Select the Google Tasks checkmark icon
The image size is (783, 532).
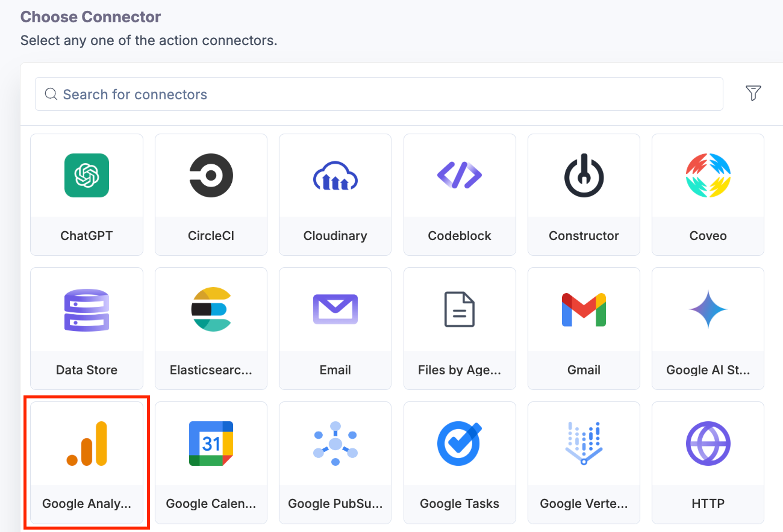pos(460,443)
